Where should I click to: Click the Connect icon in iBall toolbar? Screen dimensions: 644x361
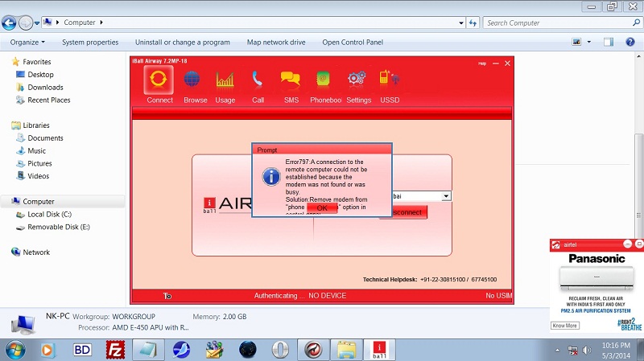tap(159, 81)
